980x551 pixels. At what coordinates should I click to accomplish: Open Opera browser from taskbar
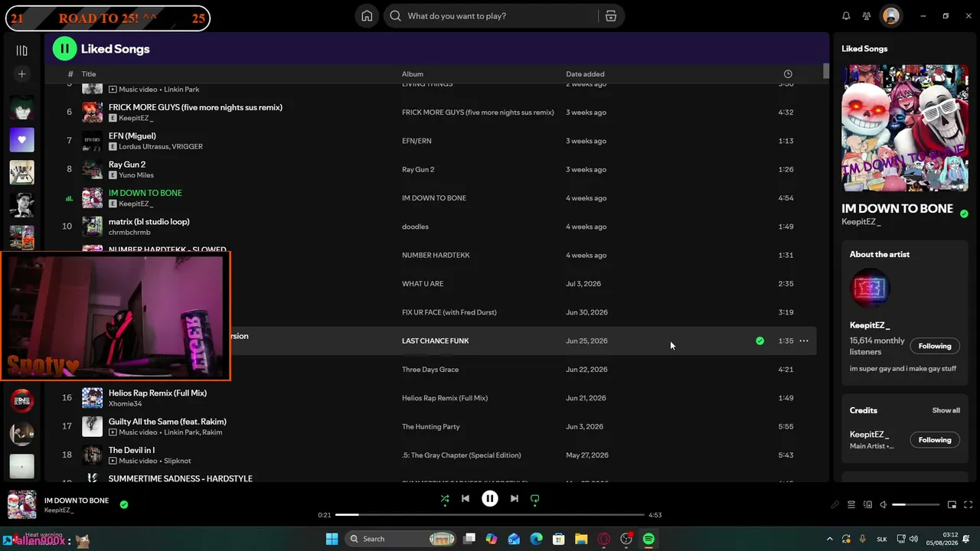[x=604, y=540]
